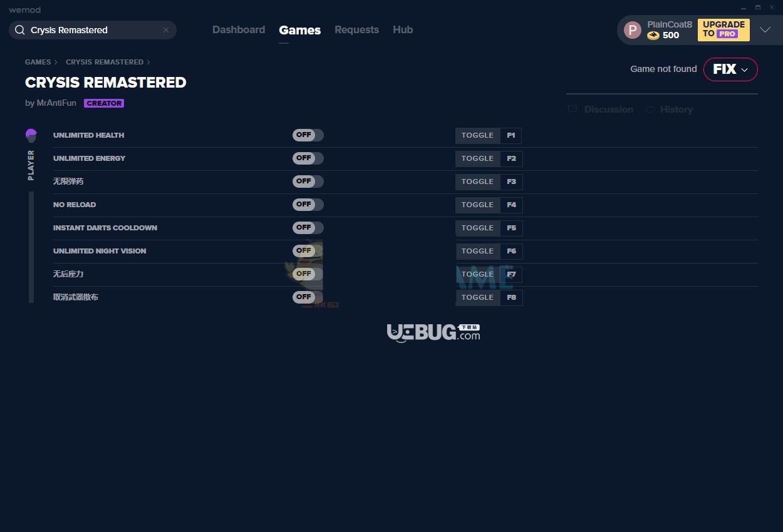Select the UNLIMITED NIGHT VISION label
The height and width of the screenshot is (532, 783).
pos(100,251)
